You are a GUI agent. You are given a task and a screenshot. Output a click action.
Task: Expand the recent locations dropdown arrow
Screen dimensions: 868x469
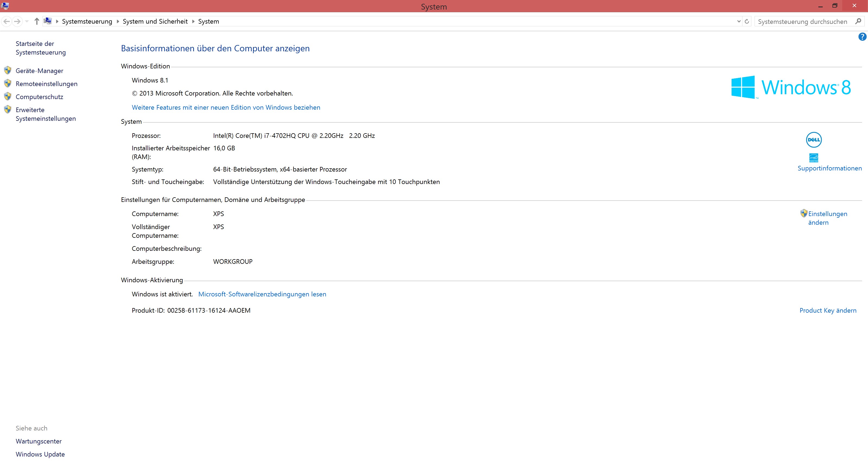(x=27, y=21)
